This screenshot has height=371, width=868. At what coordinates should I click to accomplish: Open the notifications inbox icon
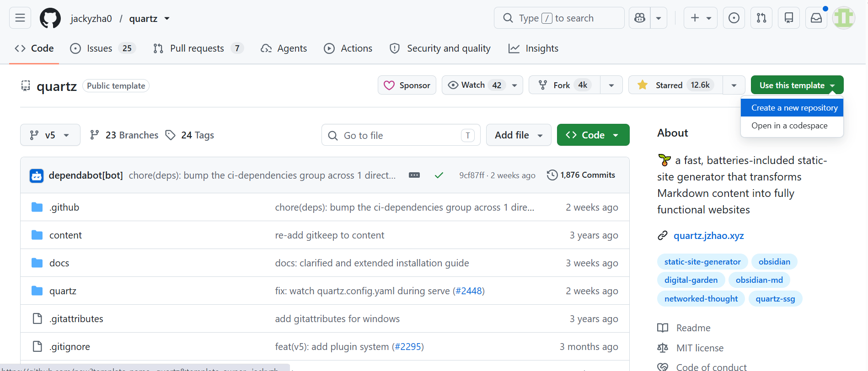(x=816, y=18)
